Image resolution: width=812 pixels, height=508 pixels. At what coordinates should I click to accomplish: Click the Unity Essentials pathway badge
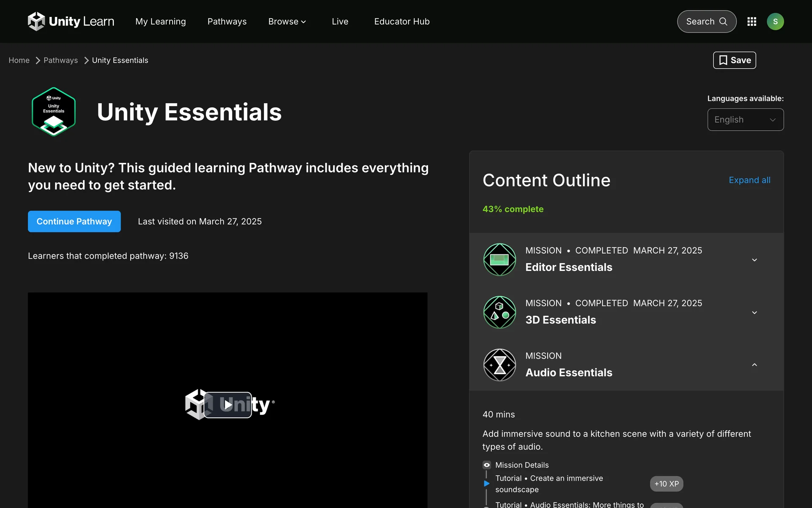54,112
